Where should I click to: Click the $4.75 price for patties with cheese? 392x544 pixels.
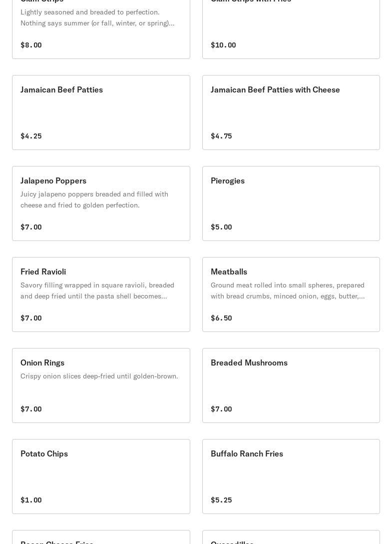pyautogui.click(x=221, y=136)
